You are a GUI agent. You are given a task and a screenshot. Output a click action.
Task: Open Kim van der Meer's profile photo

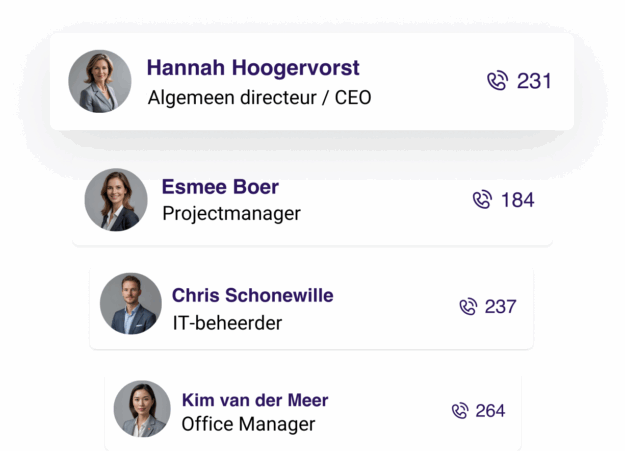(142, 409)
